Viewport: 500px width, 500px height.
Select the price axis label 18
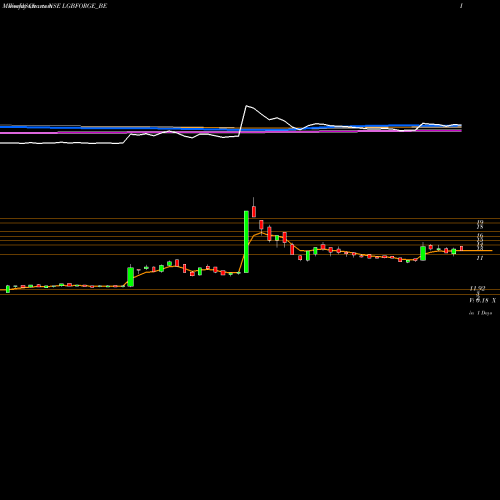click(x=480, y=227)
